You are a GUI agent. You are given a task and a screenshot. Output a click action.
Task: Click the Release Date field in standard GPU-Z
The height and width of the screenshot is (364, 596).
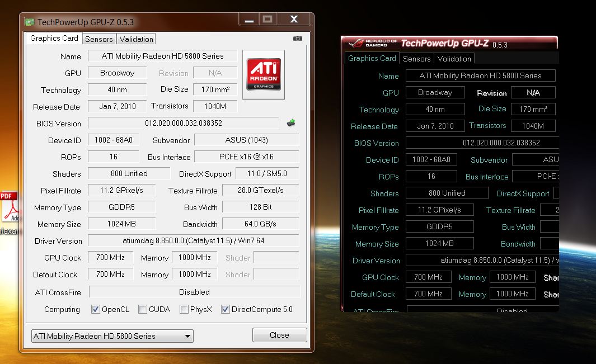tap(117, 106)
